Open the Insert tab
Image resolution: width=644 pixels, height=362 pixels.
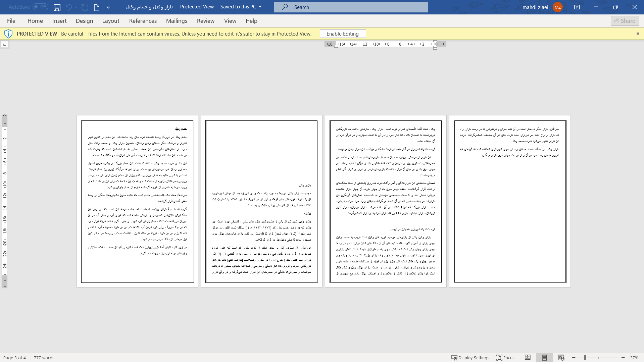pyautogui.click(x=59, y=21)
